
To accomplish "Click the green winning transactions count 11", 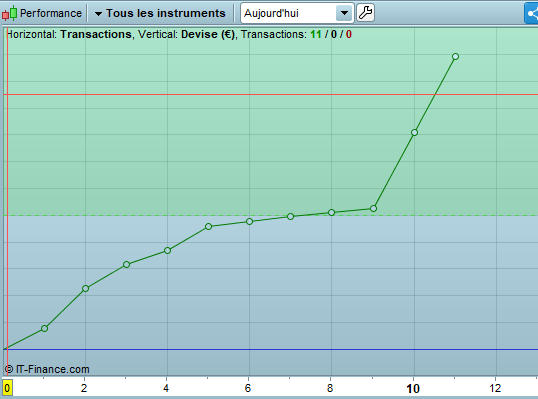I will 316,34.
